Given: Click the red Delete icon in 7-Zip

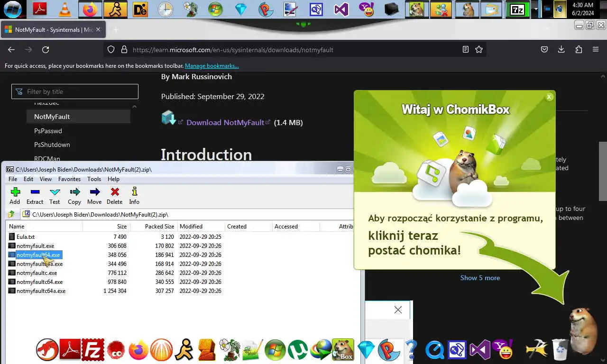Looking at the screenshot, I should 114,195.
